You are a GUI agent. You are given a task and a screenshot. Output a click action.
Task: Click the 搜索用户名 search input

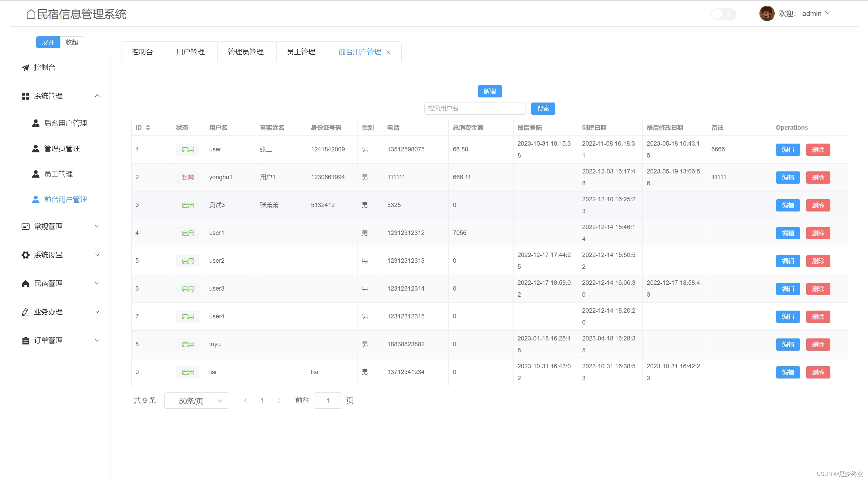click(x=475, y=109)
